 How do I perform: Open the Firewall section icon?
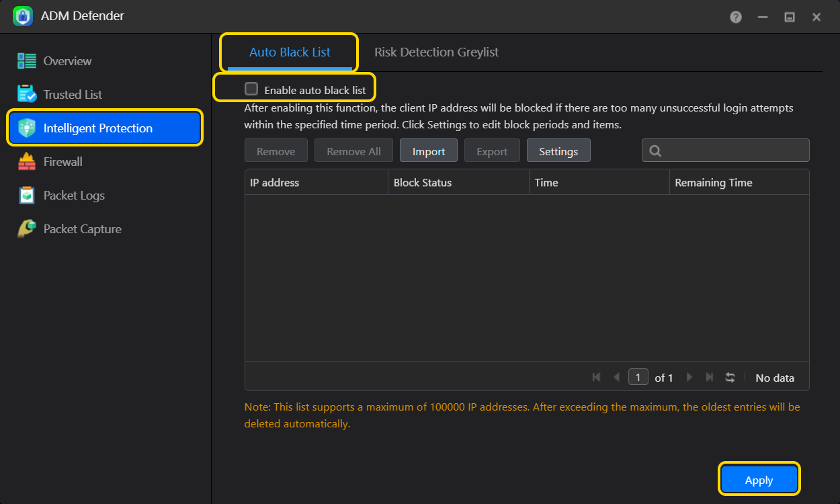click(27, 162)
